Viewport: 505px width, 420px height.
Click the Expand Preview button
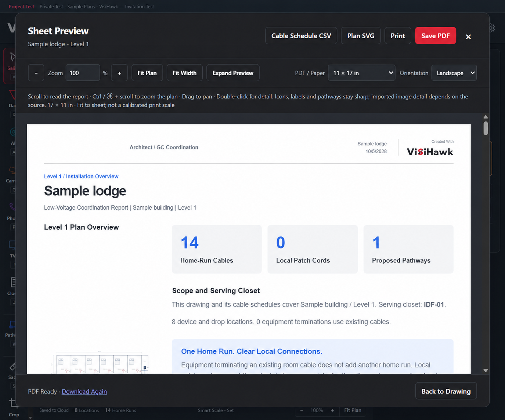[x=233, y=73]
